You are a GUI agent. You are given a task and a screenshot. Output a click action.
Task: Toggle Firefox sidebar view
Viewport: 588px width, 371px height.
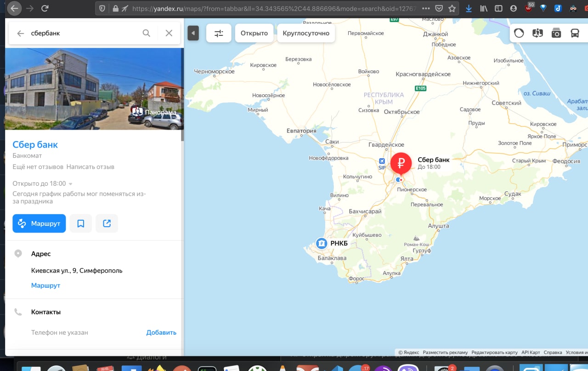tap(498, 8)
